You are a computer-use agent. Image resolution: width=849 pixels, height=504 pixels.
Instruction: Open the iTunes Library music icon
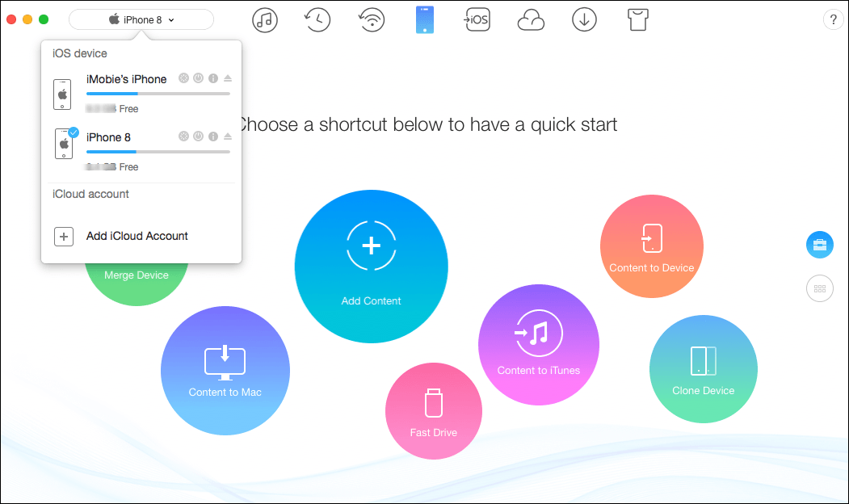[264, 20]
